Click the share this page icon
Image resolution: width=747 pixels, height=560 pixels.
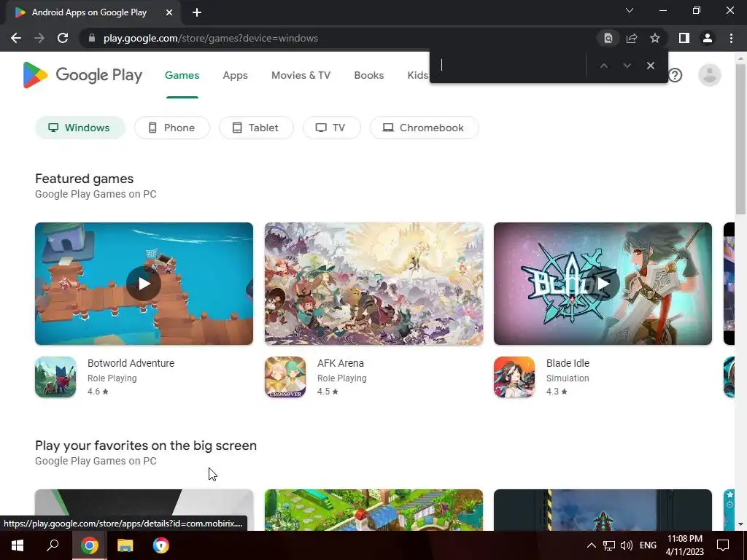[x=632, y=38]
